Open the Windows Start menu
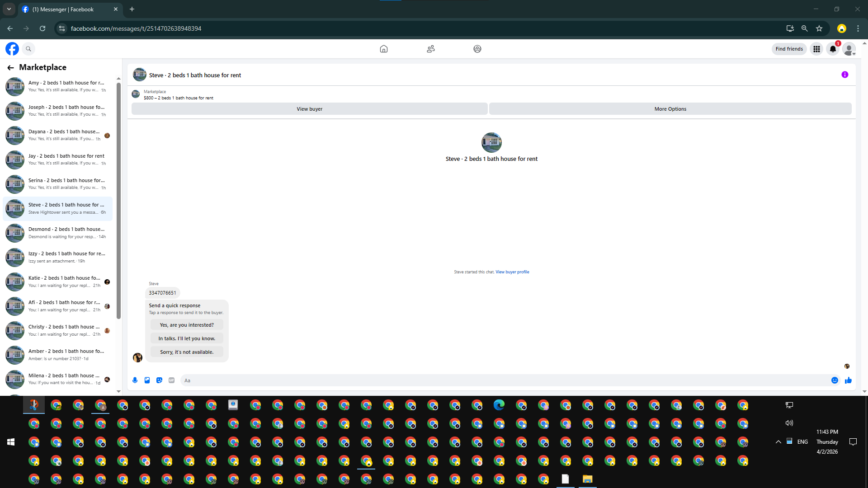The width and height of the screenshot is (868, 488). coord(11,442)
